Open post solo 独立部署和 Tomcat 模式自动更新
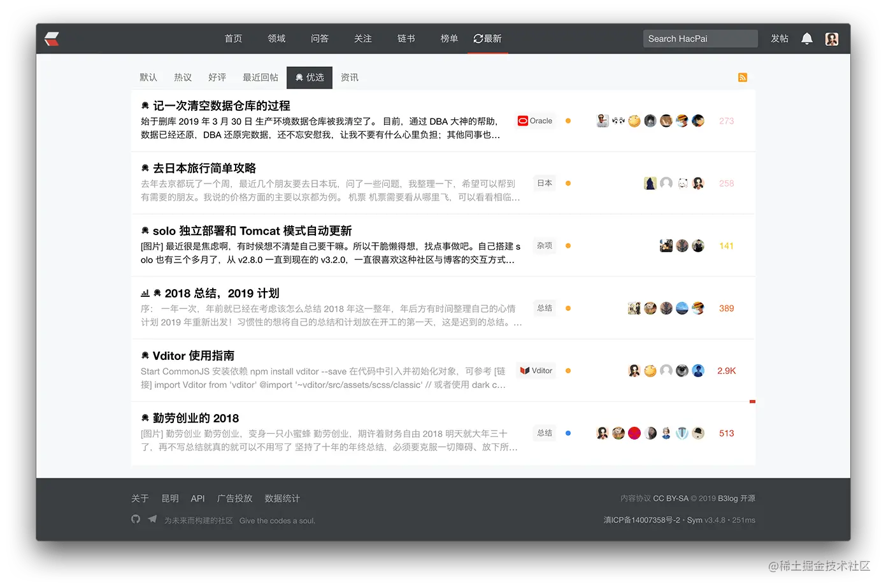Screen dimensions: 886x588 pos(252,231)
